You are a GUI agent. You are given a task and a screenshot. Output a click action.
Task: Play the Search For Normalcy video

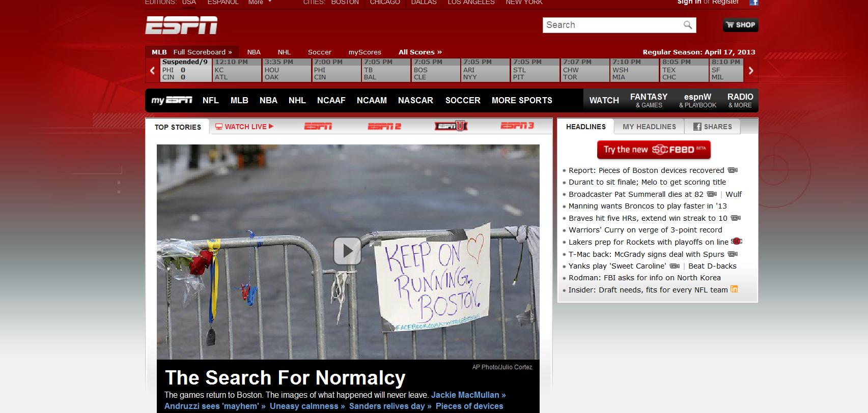click(347, 251)
